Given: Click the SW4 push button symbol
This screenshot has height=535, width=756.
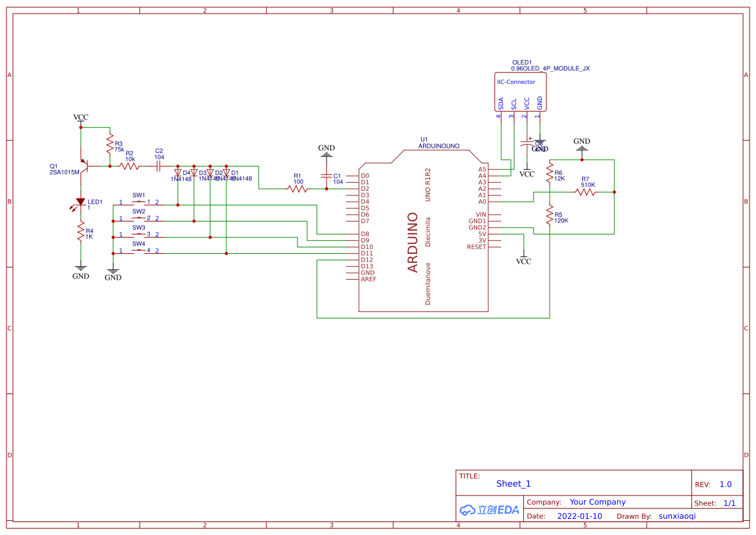Looking at the screenshot, I should pyautogui.click(x=139, y=251).
